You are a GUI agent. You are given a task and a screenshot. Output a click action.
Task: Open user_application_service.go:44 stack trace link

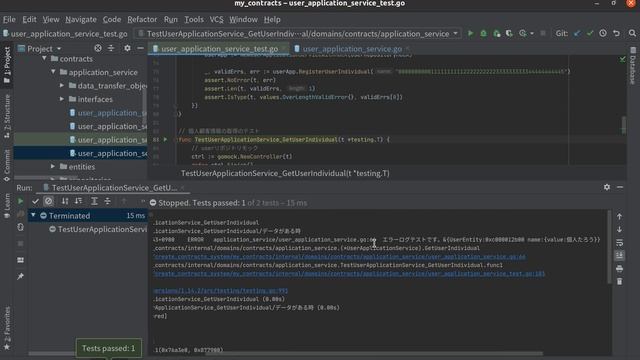point(340,257)
